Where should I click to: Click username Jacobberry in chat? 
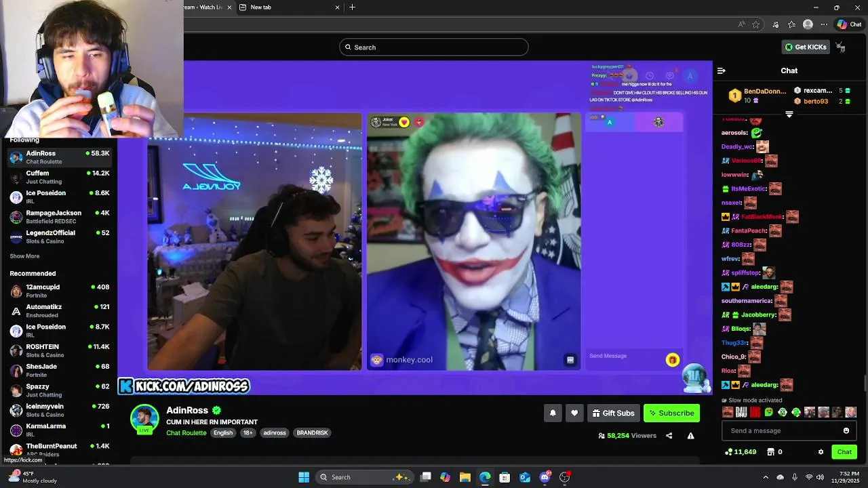(x=759, y=314)
